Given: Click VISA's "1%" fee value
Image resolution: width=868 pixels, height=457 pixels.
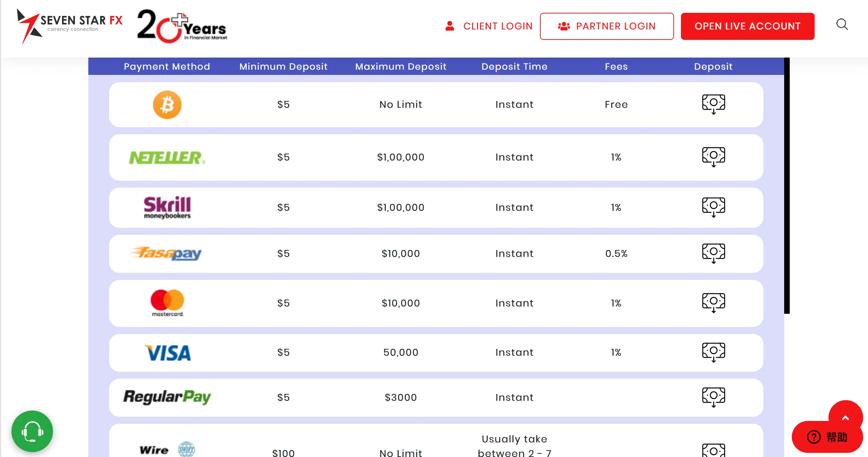Looking at the screenshot, I should pyautogui.click(x=616, y=352).
